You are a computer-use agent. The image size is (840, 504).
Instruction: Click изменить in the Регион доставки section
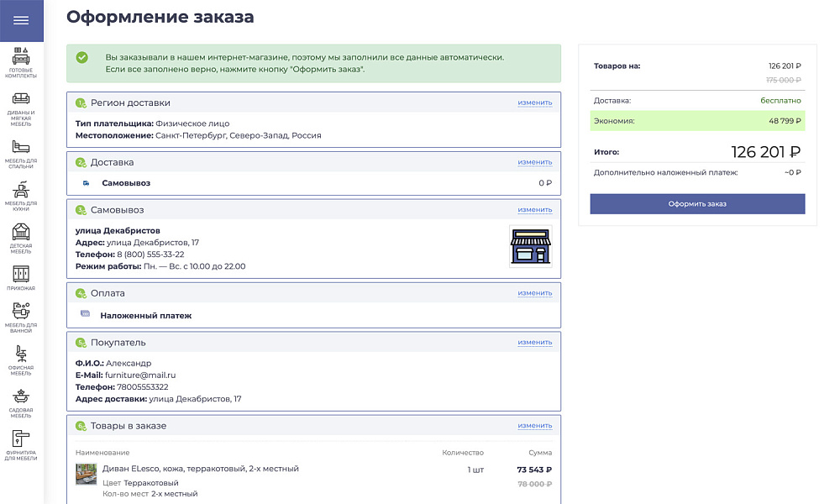pyautogui.click(x=537, y=102)
